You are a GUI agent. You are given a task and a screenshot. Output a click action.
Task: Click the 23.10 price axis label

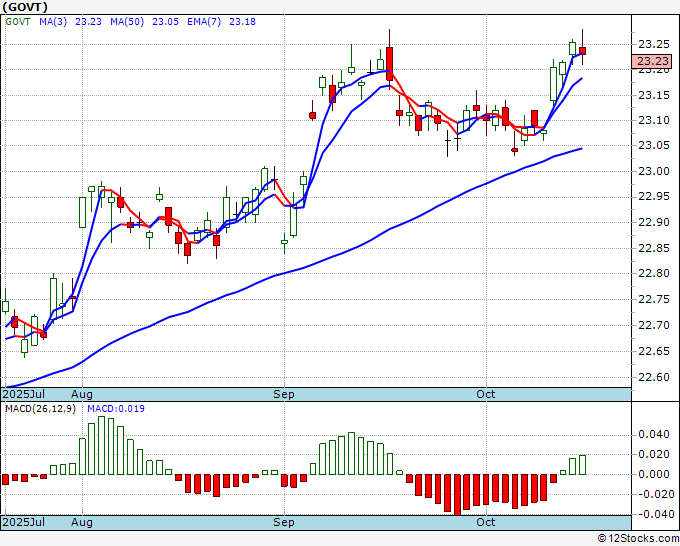pos(654,120)
